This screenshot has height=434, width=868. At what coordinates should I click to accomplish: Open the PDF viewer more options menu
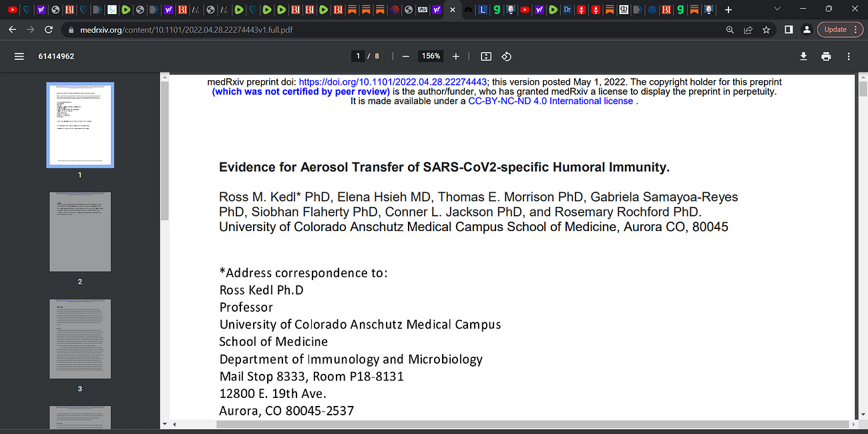[849, 56]
